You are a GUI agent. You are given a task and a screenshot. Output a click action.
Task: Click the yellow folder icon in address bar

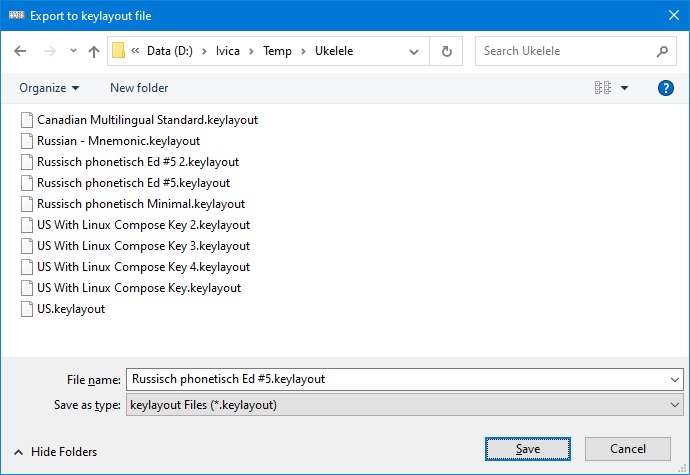tap(118, 51)
